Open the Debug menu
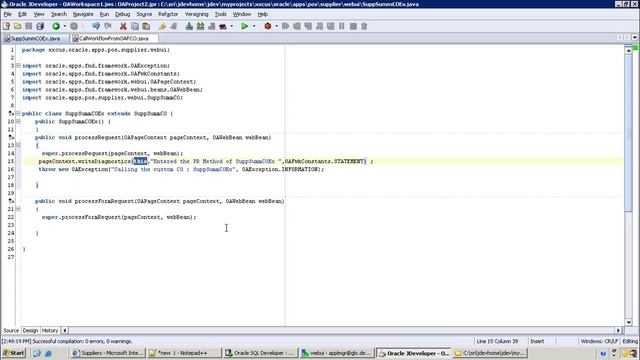 point(122,14)
